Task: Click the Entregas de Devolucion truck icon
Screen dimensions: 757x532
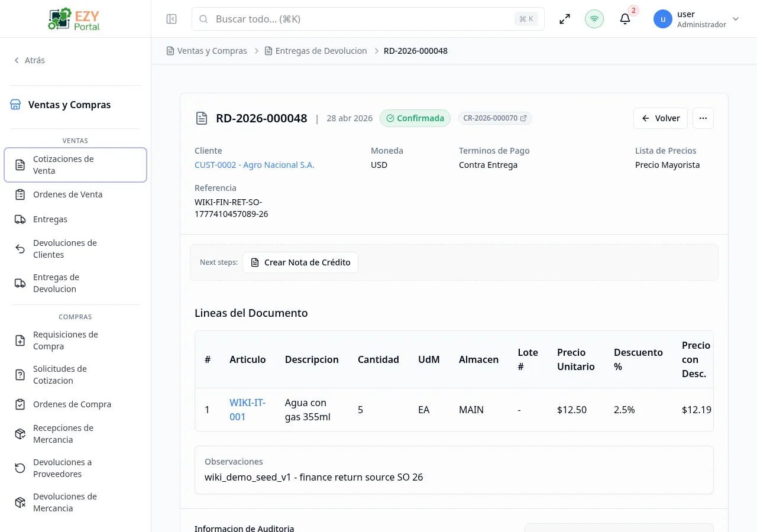Action: 20,283
